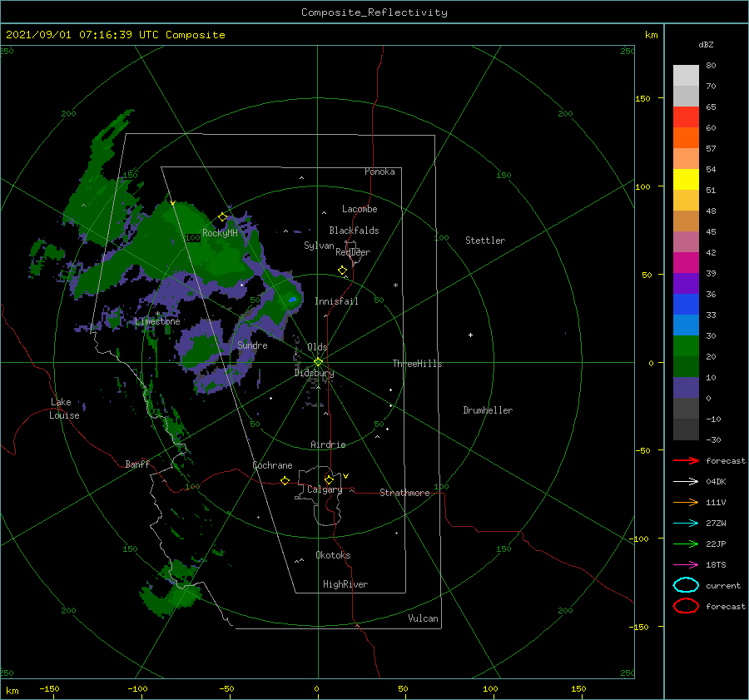This screenshot has width=749, height=700.
Task: Click the white plus marker north of Drumheller
Action: pyautogui.click(x=470, y=335)
